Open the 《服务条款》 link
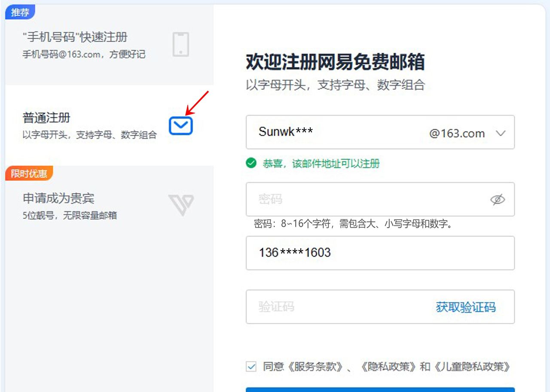The image size is (550, 392). click(x=315, y=367)
